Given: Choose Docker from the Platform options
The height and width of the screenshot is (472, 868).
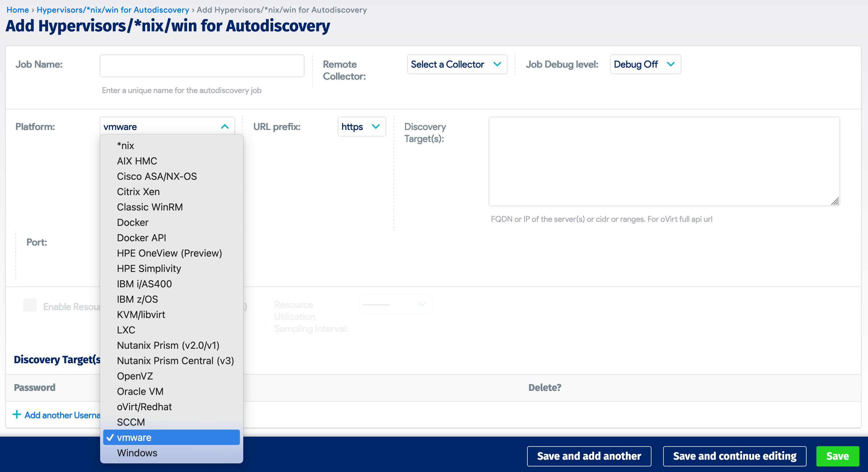Looking at the screenshot, I should pos(132,222).
